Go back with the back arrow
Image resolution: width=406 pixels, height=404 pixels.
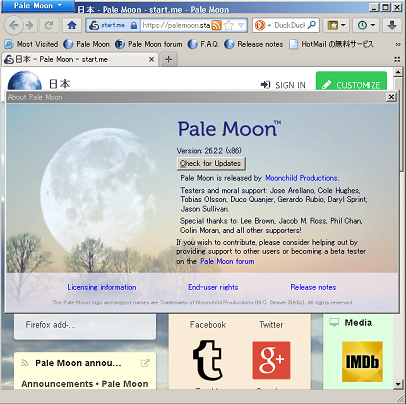[x=14, y=25]
